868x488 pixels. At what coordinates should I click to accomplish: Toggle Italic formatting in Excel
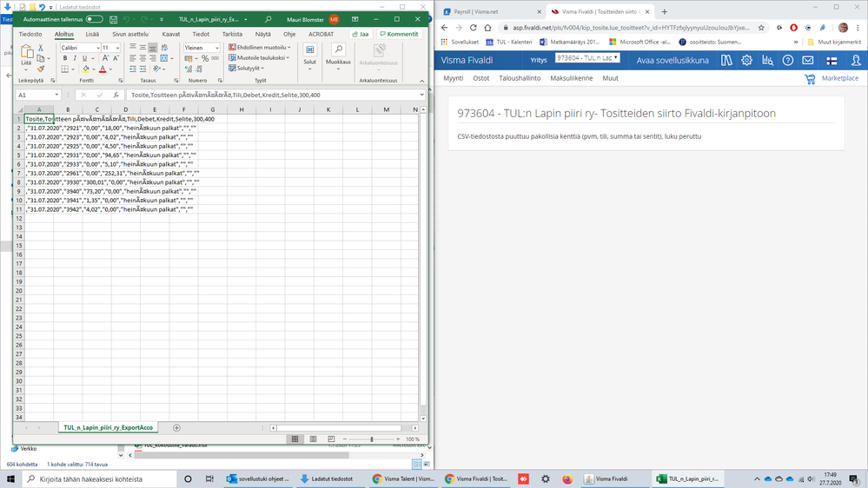click(75, 58)
